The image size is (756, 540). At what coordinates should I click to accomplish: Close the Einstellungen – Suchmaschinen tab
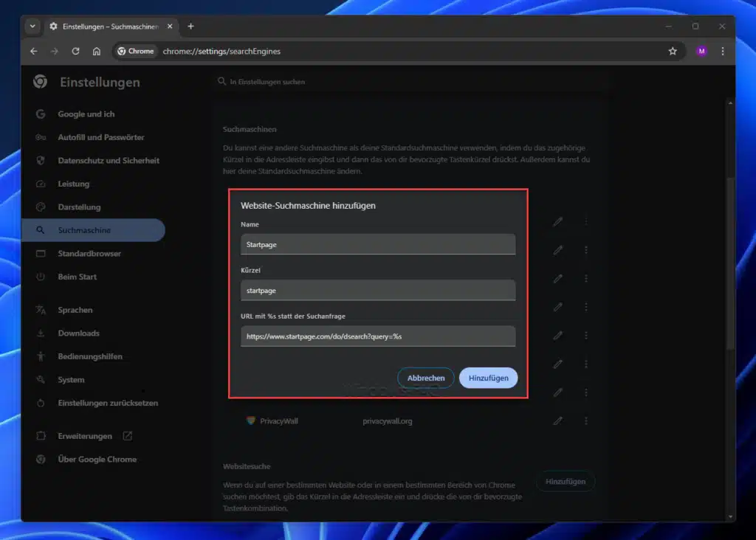click(170, 27)
